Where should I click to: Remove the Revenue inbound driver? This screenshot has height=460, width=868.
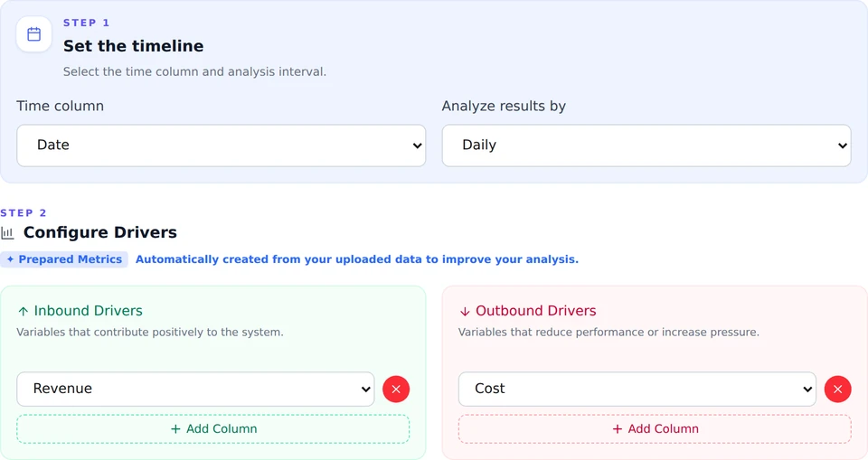coord(396,390)
